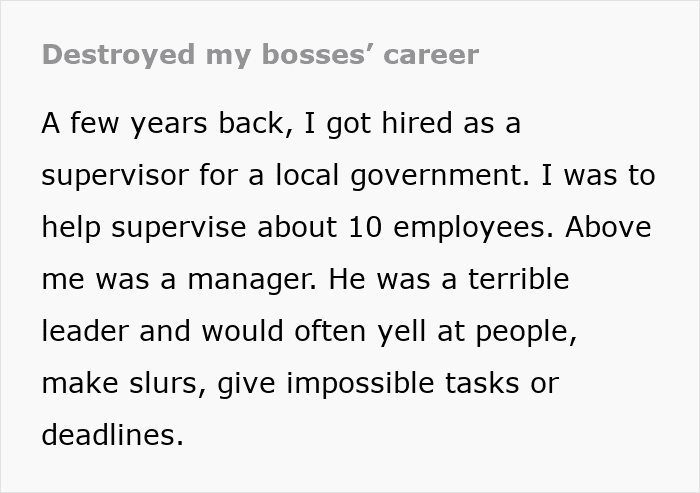Click the heading word "Destroyed"
The image size is (700, 493).
tap(118, 55)
